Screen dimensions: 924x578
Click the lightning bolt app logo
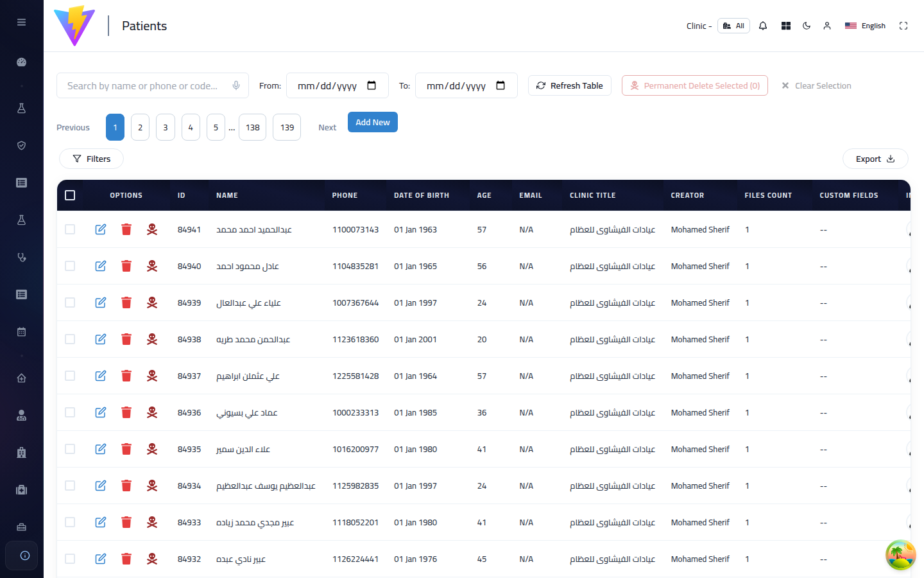pyautogui.click(x=74, y=26)
